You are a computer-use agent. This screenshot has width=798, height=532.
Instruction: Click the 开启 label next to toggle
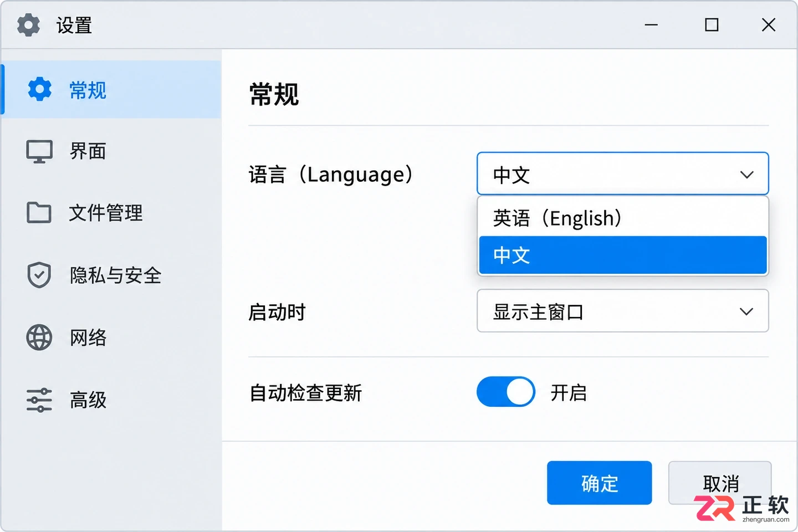(x=569, y=392)
